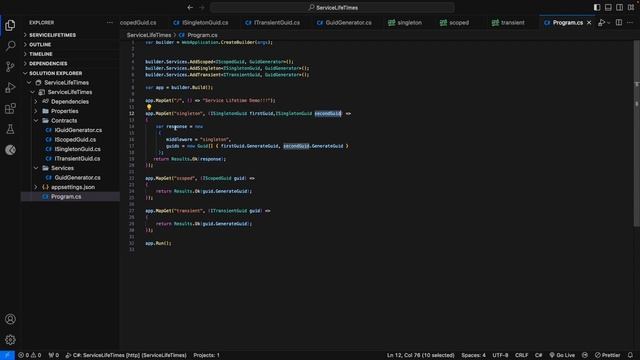Open the Accounts menu icon
The width and height of the screenshot is (640, 360).
point(10,319)
